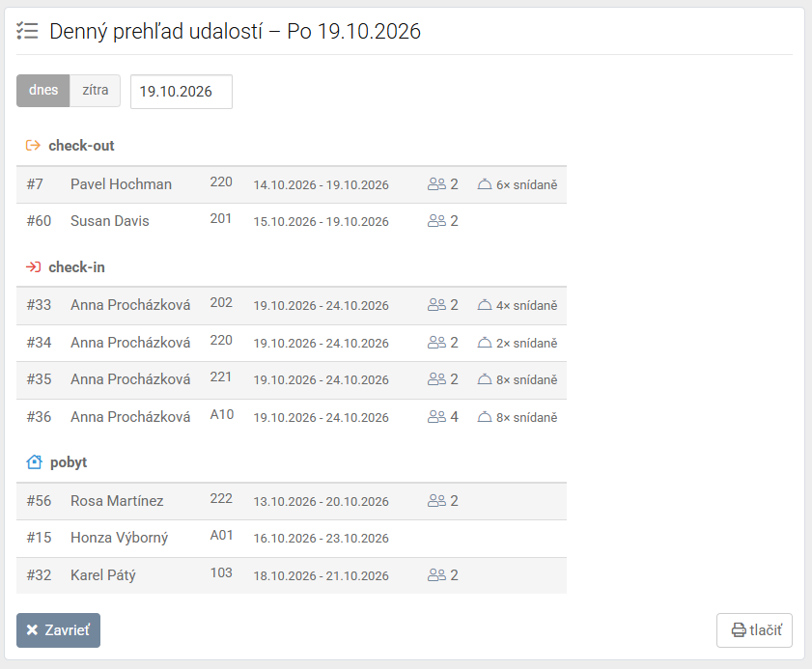This screenshot has height=669, width=812.
Task: Click the red check-in arrow icon
Action: (33, 267)
